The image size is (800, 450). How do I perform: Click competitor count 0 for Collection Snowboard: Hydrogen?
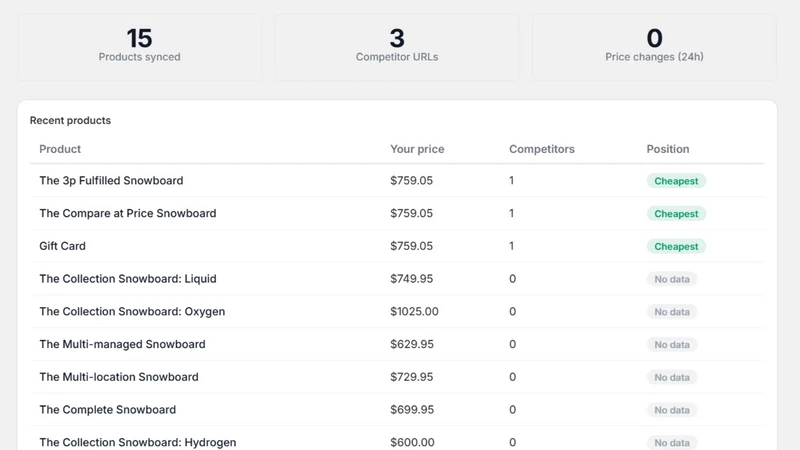[x=512, y=442]
